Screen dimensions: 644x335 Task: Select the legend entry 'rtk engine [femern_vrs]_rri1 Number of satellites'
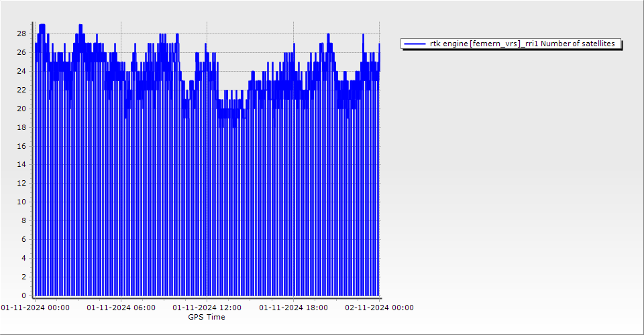click(x=522, y=44)
